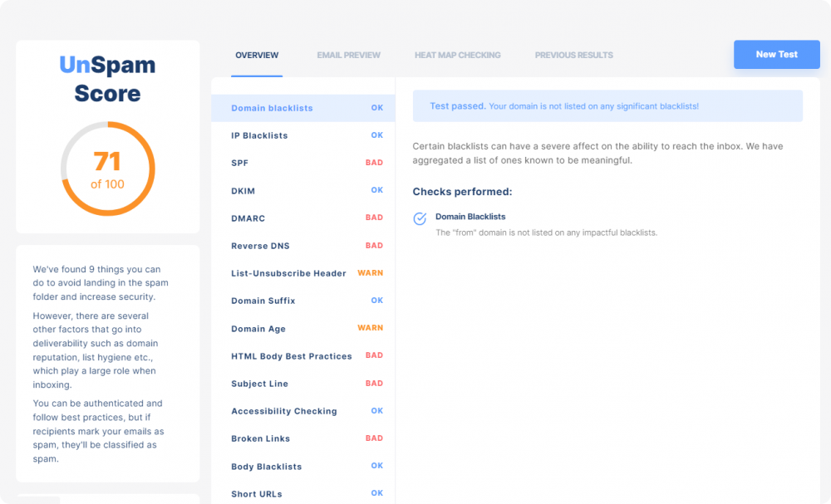Select the Broken Links row
The width and height of the screenshot is (831, 504).
(303, 438)
